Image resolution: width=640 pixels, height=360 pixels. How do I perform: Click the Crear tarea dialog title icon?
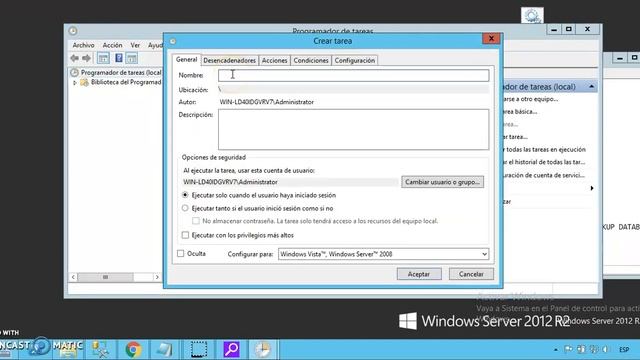click(x=173, y=41)
